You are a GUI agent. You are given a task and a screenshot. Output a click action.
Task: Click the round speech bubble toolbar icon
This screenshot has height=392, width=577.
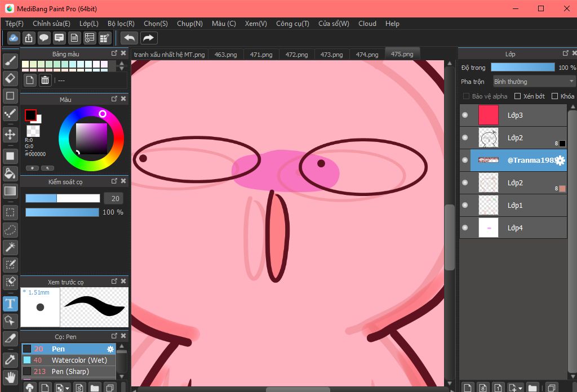44,38
